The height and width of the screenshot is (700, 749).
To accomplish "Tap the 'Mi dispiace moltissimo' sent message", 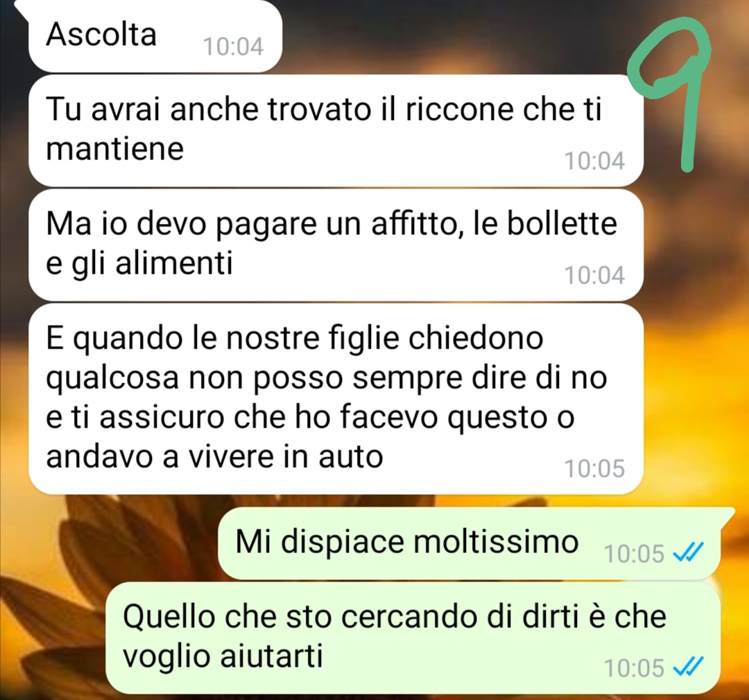I will pyautogui.click(x=469, y=543).
